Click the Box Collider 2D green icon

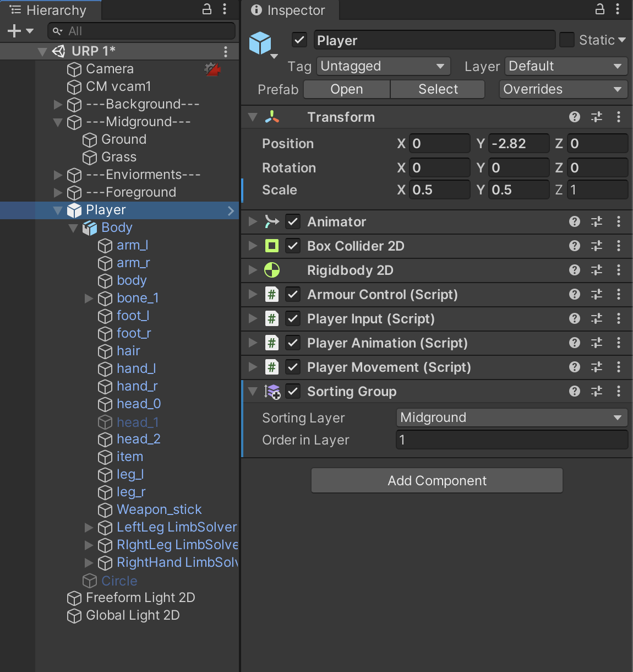coord(272,246)
